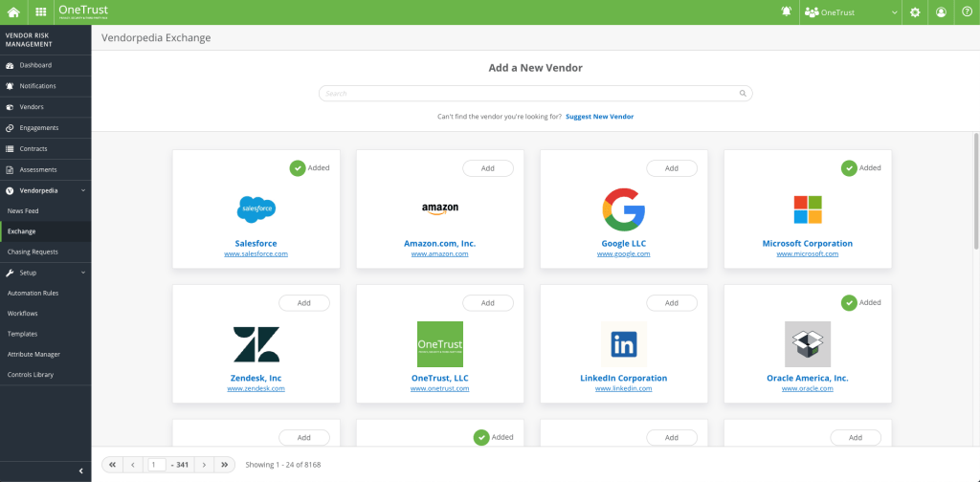Viewport: 980px width, 482px height.
Task: Click the Oracle box logo
Action: (808, 344)
